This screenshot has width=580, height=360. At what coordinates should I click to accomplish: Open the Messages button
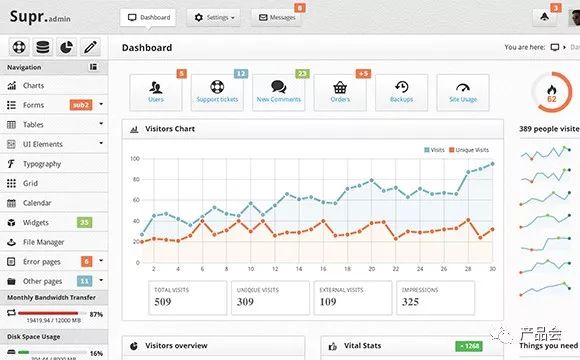(x=276, y=17)
